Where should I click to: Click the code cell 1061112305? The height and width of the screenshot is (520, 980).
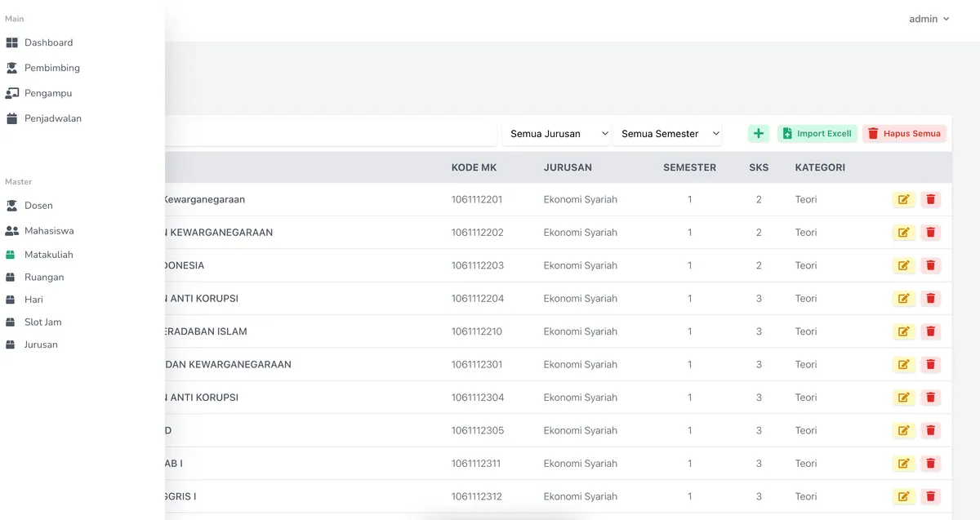coord(478,431)
